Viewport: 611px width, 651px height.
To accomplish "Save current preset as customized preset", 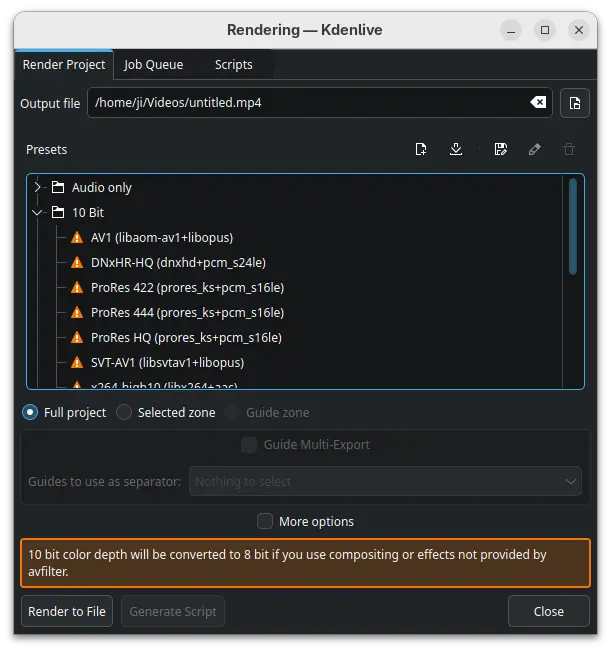I will 501,150.
